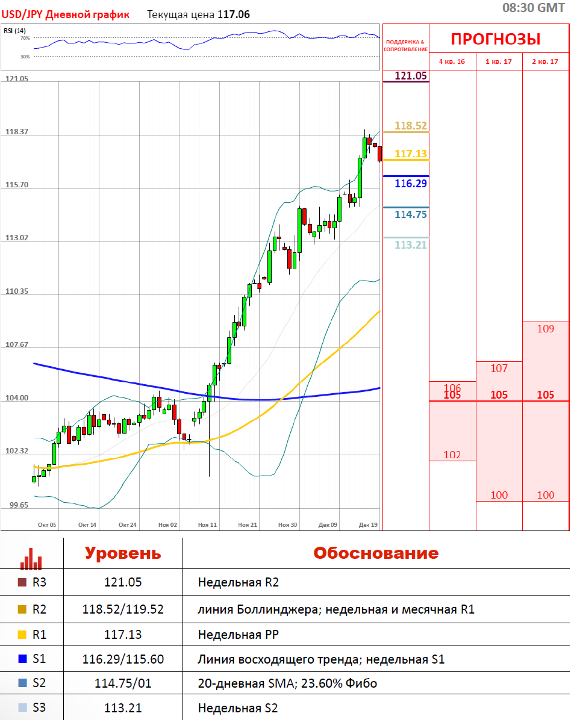Select the dark red R3 color square
Screen dimensions: 577x728
[x=22, y=582]
